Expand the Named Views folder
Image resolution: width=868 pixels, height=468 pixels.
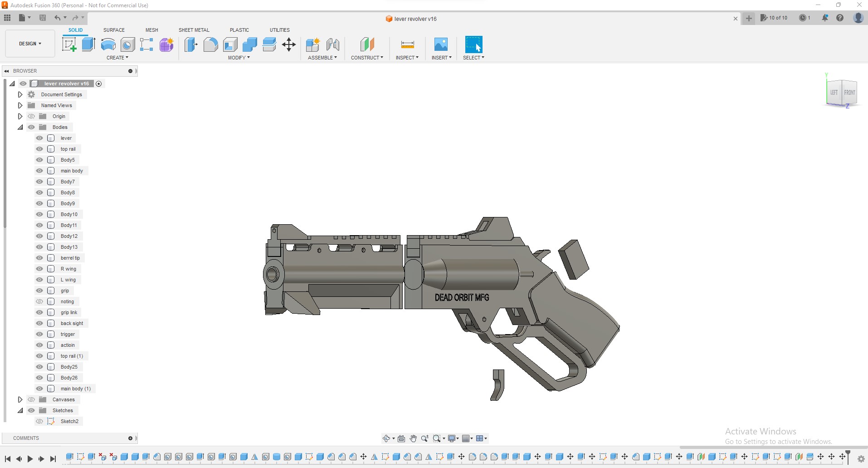20,105
